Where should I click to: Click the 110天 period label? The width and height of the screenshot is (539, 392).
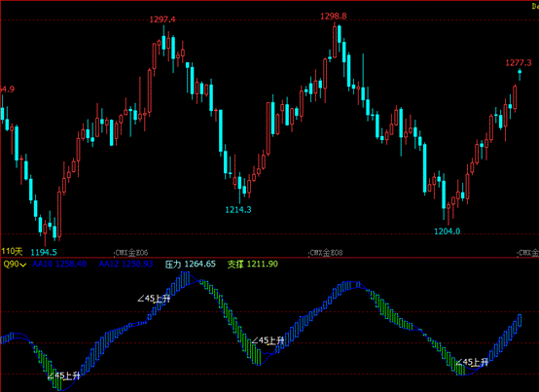(x=12, y=252)
